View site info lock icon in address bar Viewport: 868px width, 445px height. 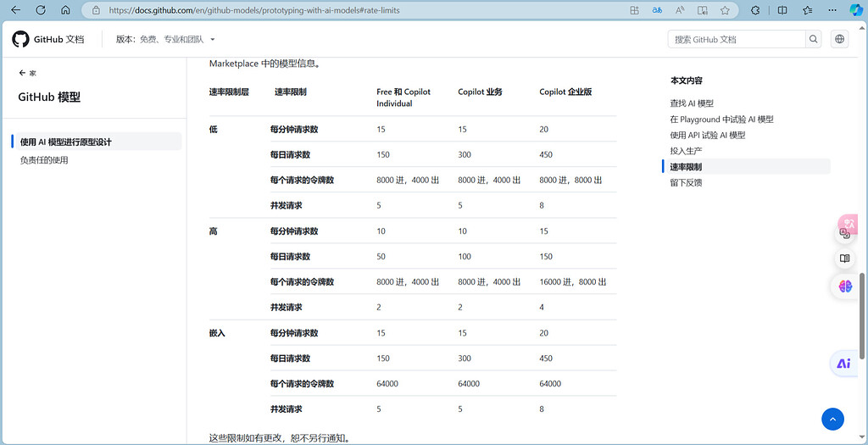tap(97, 10)
